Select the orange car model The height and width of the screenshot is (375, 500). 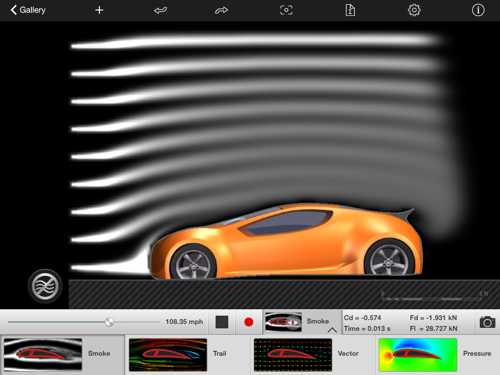click(287, 242)
